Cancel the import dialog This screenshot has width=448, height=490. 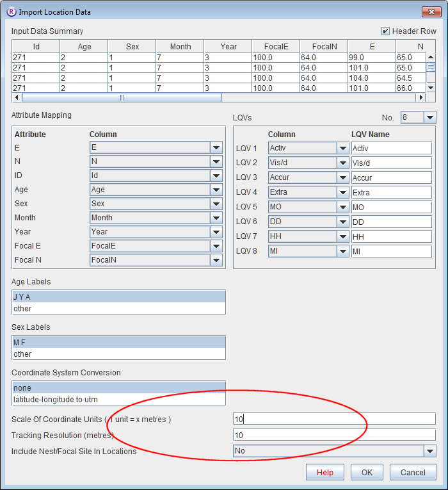[412, 473]
